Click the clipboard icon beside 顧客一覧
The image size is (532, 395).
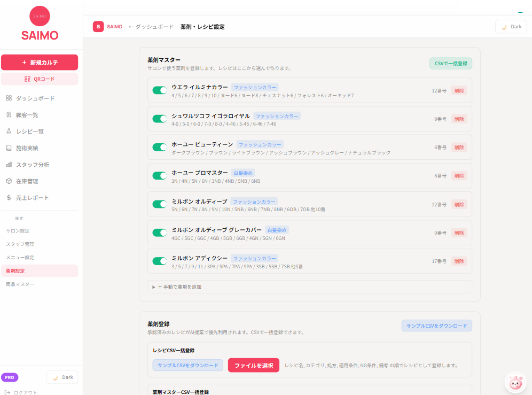[9, 115]
